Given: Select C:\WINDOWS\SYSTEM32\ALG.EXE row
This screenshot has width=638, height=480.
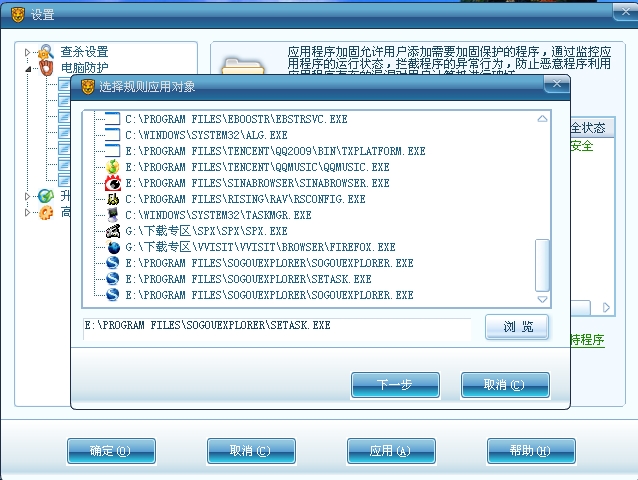Looking at the screenshot, I should pyautogui.click(x=206, y=135).
